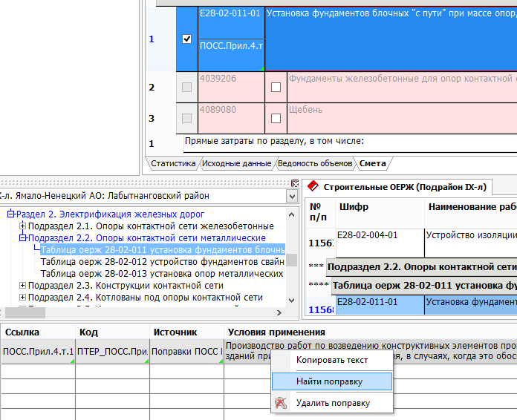
Task: Uncheck the checkbox in row E28-02-011-01
Action: pos(186,39)
